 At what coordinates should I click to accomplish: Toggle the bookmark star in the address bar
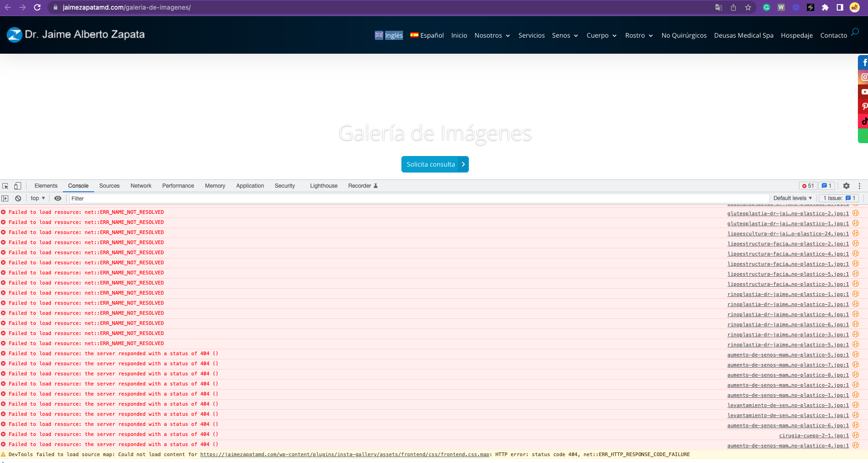pyautogui.click(x=749, y=7)
